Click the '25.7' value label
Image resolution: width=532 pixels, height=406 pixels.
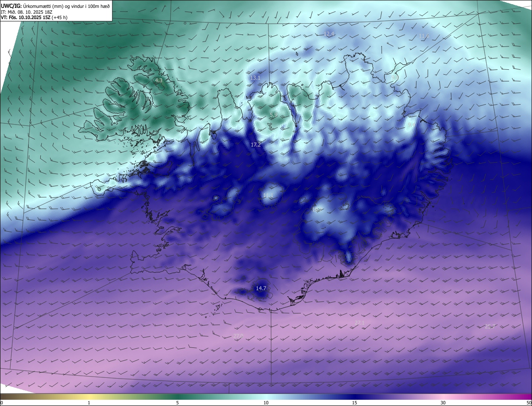[490, 326]
